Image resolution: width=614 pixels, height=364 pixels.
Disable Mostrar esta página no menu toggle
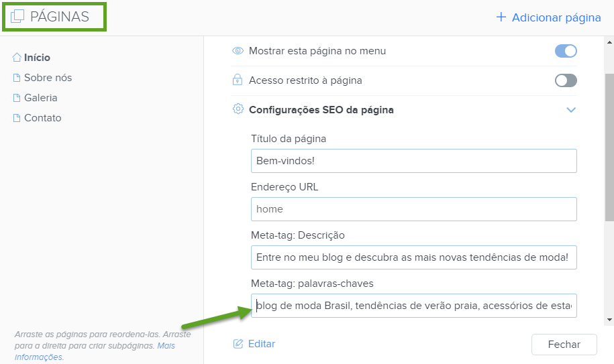[566, 51]
